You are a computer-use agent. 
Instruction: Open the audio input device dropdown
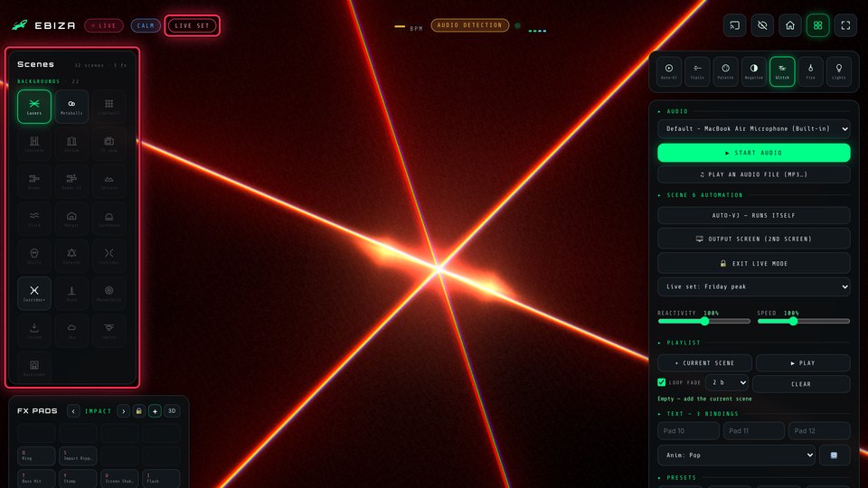(753, 129)
